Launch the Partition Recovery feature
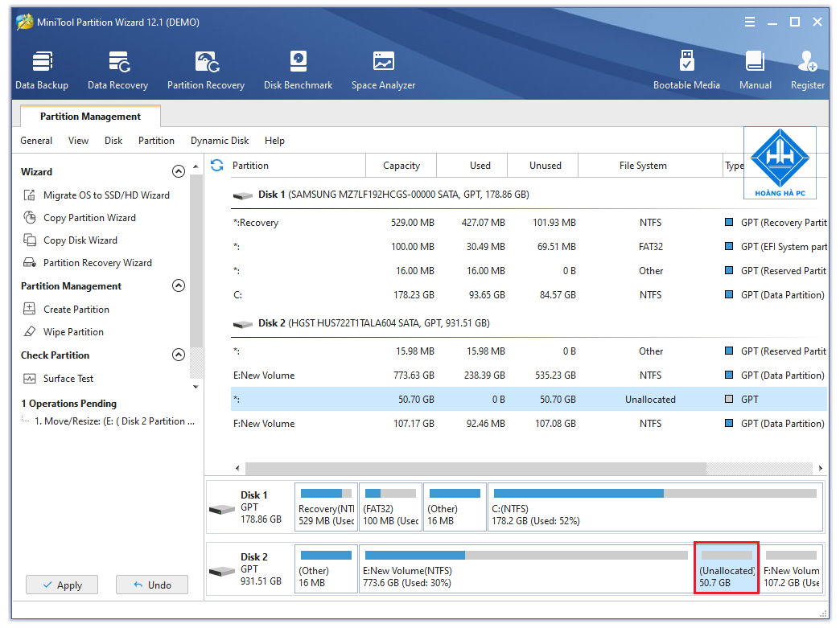Screen dimensions: 840x628 206,68
